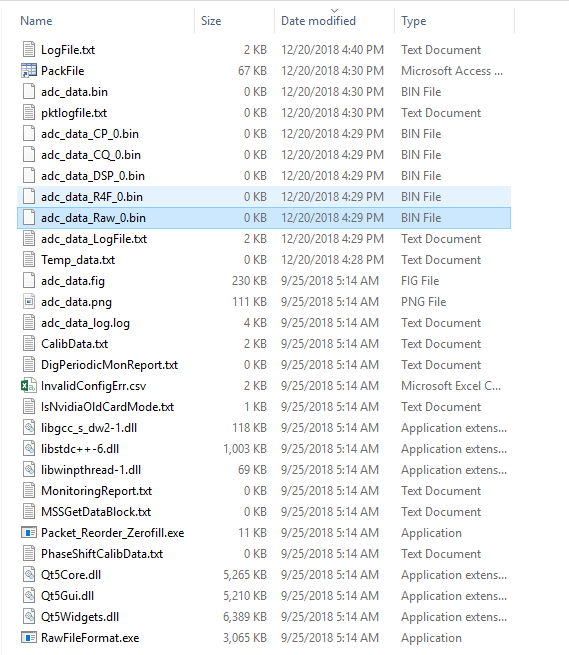Click the 4 KB size of adc_data_log.log
Viewport: 569px width, 655px height.
(x=255, y=322)
